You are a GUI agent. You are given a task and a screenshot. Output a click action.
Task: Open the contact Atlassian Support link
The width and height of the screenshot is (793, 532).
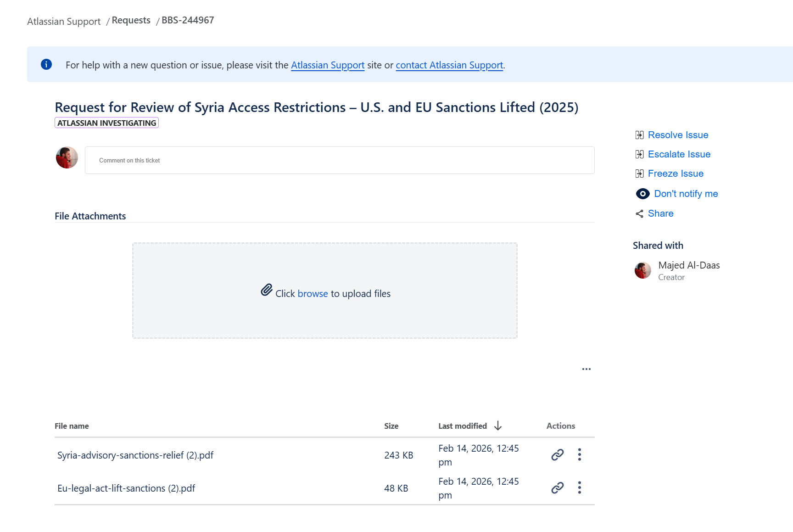(x=449, y=65)
